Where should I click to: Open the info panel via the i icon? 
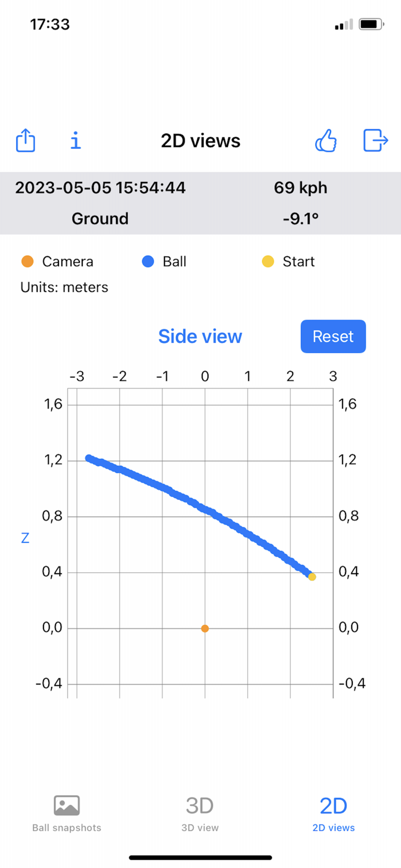tap(75, 141)
